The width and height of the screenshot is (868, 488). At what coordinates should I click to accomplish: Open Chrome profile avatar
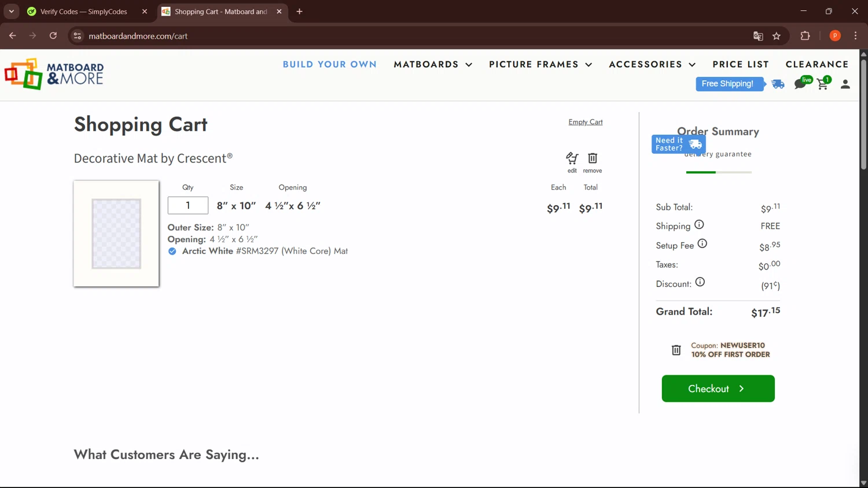(x=835, y=36)
